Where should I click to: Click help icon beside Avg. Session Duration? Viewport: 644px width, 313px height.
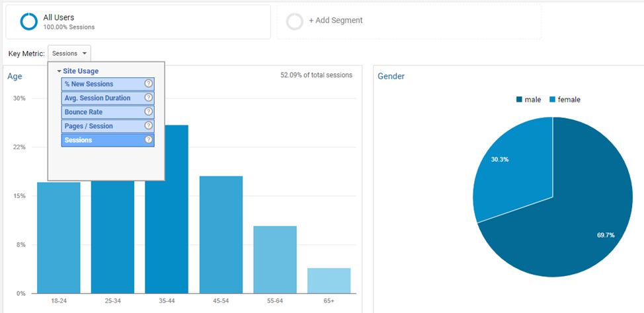(149, 98)
